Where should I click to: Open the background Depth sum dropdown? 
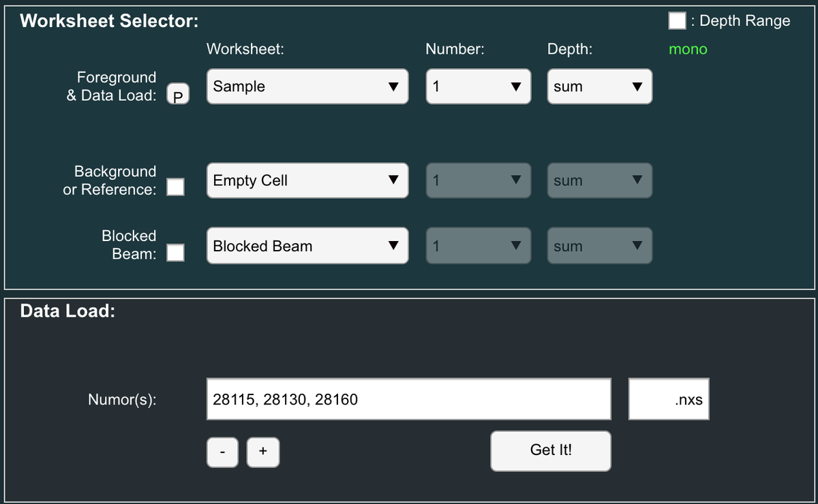click(x=599, y=180)
